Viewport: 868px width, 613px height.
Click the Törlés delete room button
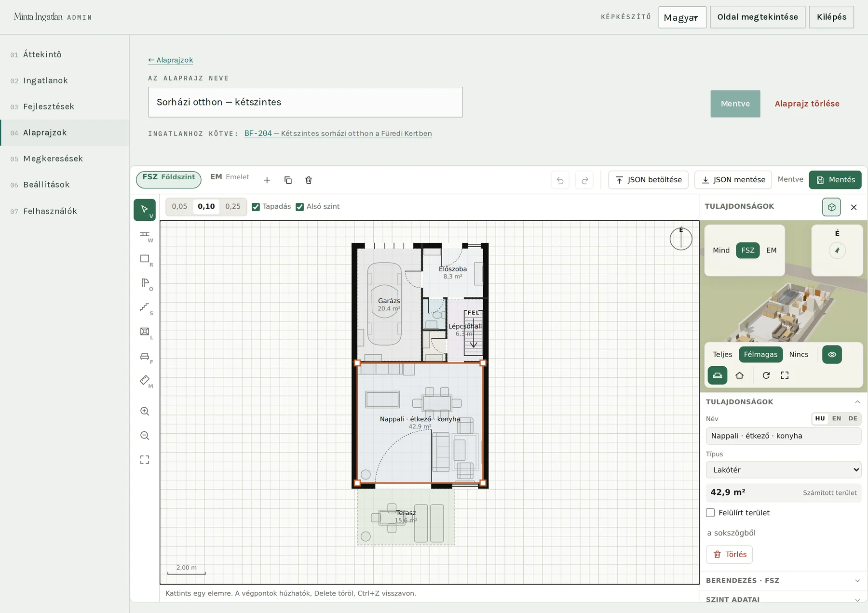(x=730, y=555)
